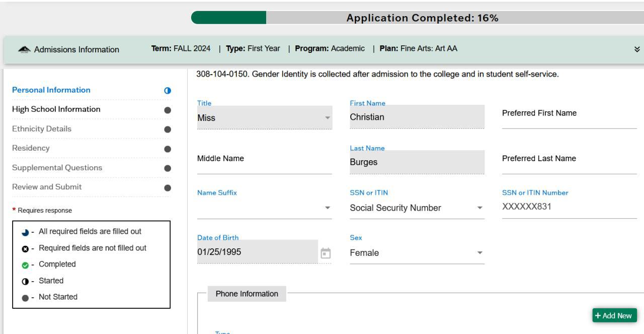Click the Ethnicity Details status dot
Viewport: 644px width, 334px height.
click(x=168, y=129)
